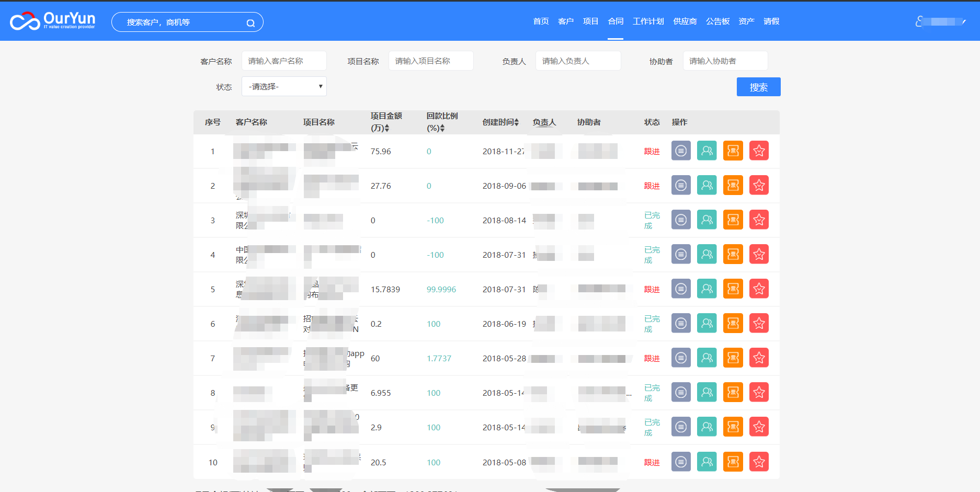
Task: Open 客户 nav item
Action: click(x=566, y=21)
